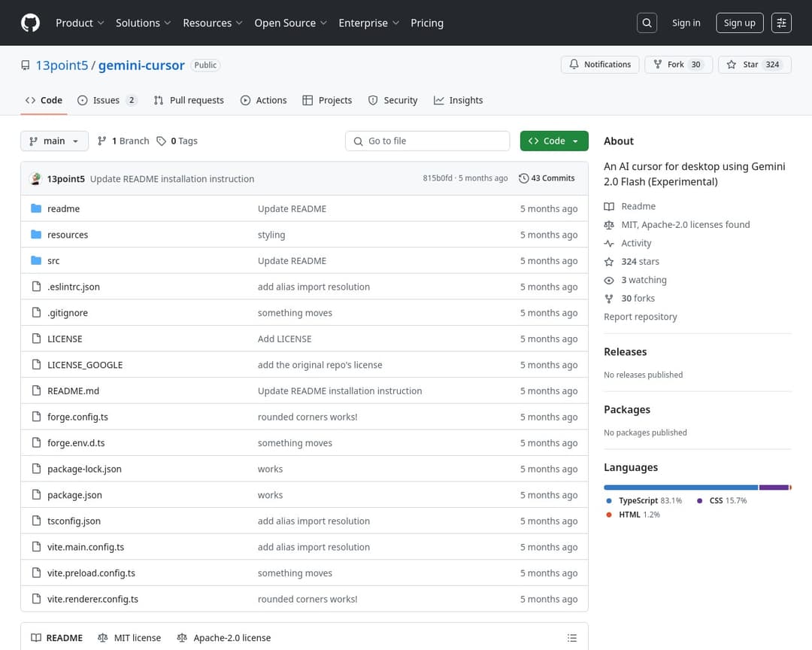Open the forge.config.ts file

pyautogui.click(x=77, y=417)
